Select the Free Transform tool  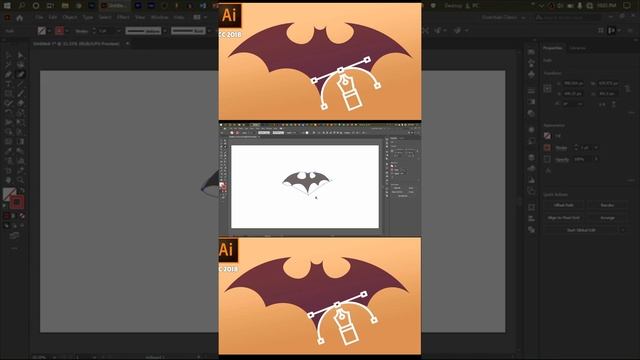click(20, 122)
